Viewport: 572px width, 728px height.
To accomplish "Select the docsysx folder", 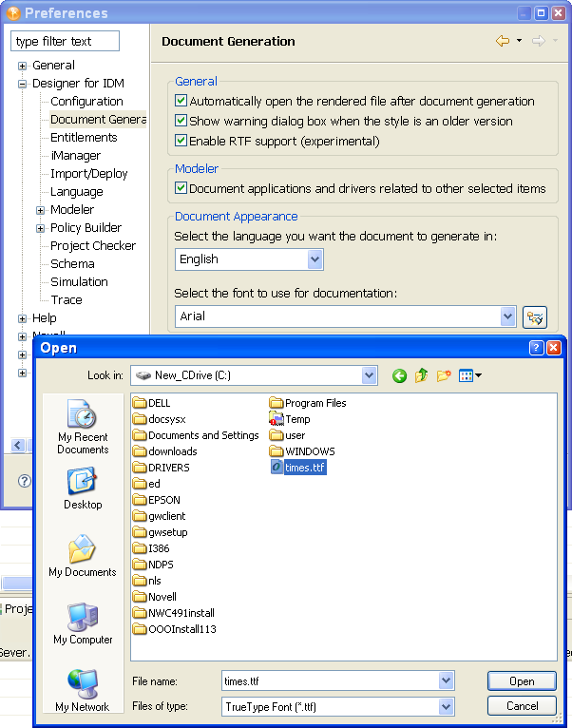I will (160, 419).
